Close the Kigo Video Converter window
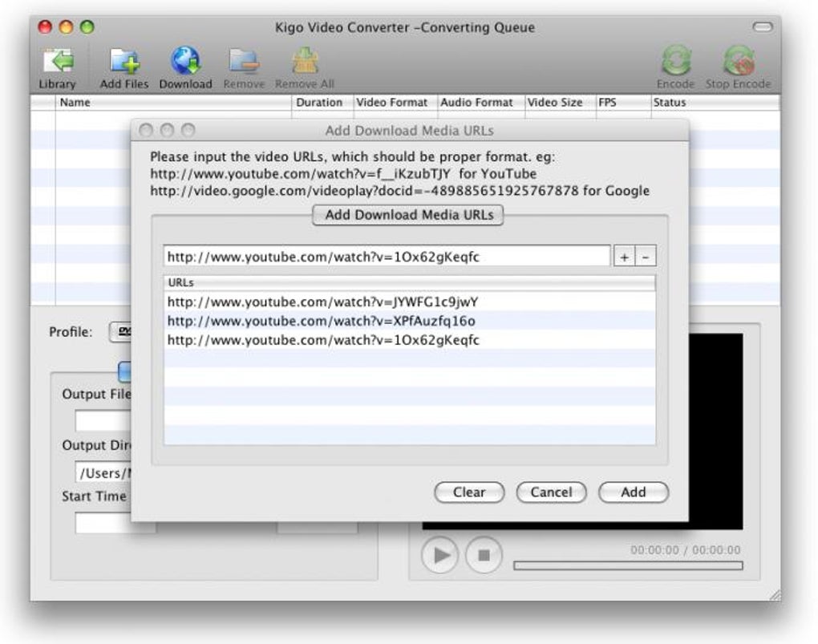 point(46,26)
